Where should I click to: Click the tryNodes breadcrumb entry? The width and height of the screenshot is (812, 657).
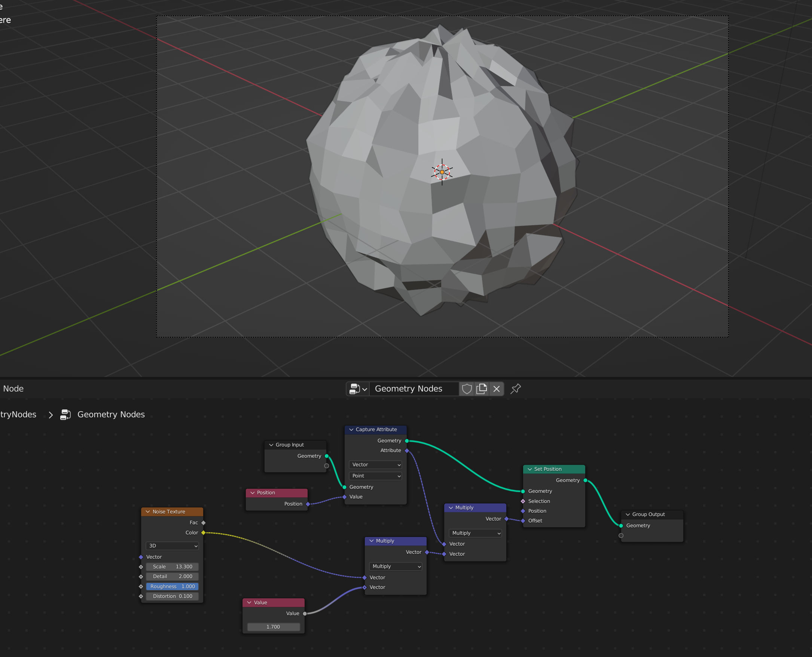[18, 414]
